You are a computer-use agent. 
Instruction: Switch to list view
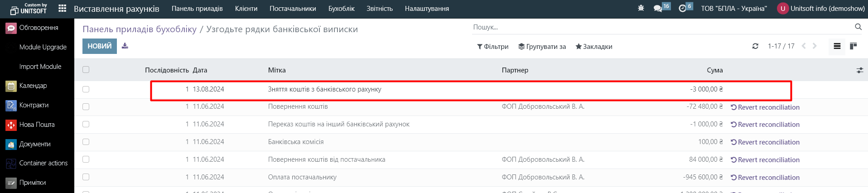[837, 46]
